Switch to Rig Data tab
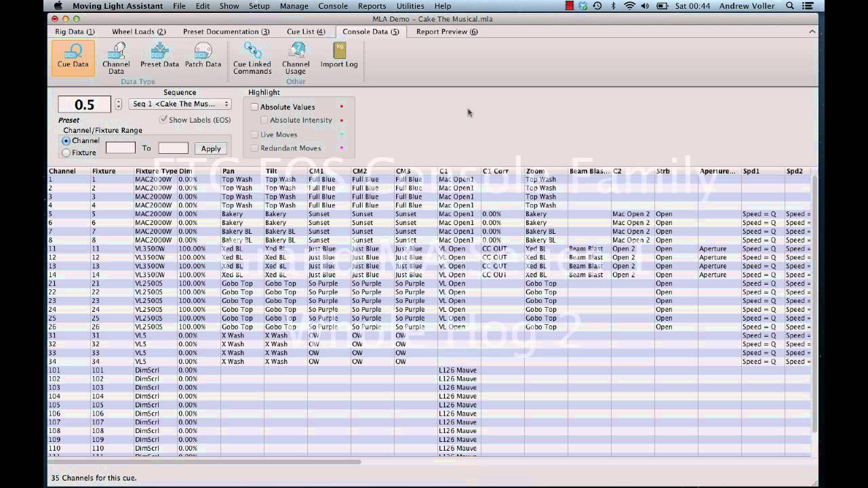This screenshot has height=488, width=868. [75, 32]
